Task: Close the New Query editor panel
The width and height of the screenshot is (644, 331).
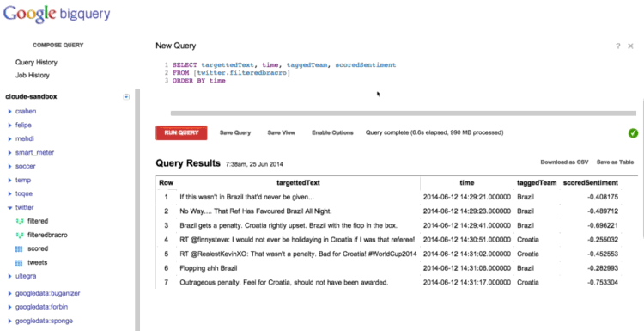Action: [x=630, y=46]
